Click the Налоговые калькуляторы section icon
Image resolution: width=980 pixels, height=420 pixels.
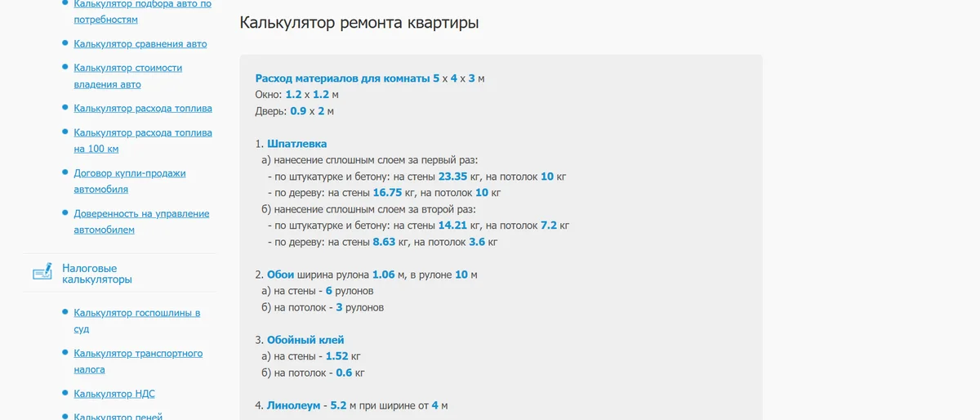(42, 273)
